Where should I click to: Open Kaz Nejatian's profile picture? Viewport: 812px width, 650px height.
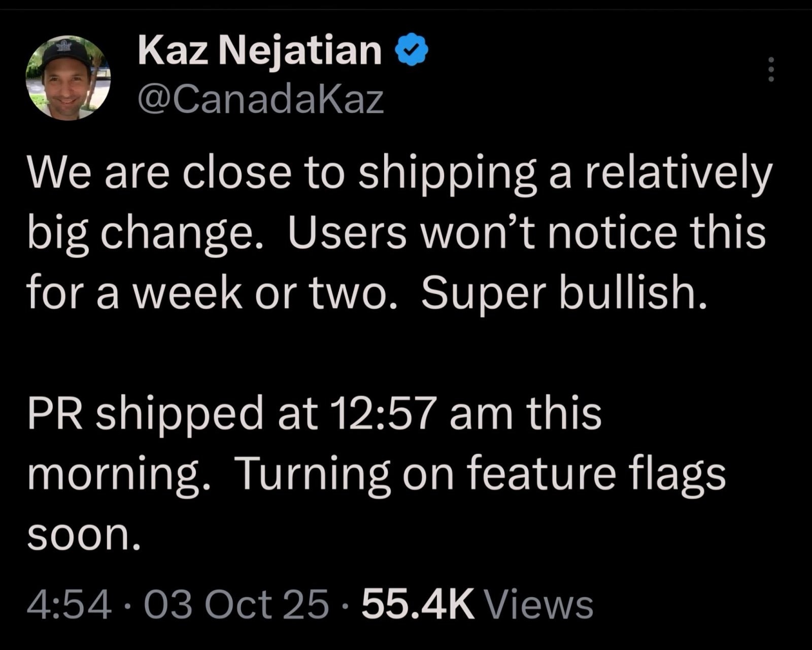(x=68, y=78)
